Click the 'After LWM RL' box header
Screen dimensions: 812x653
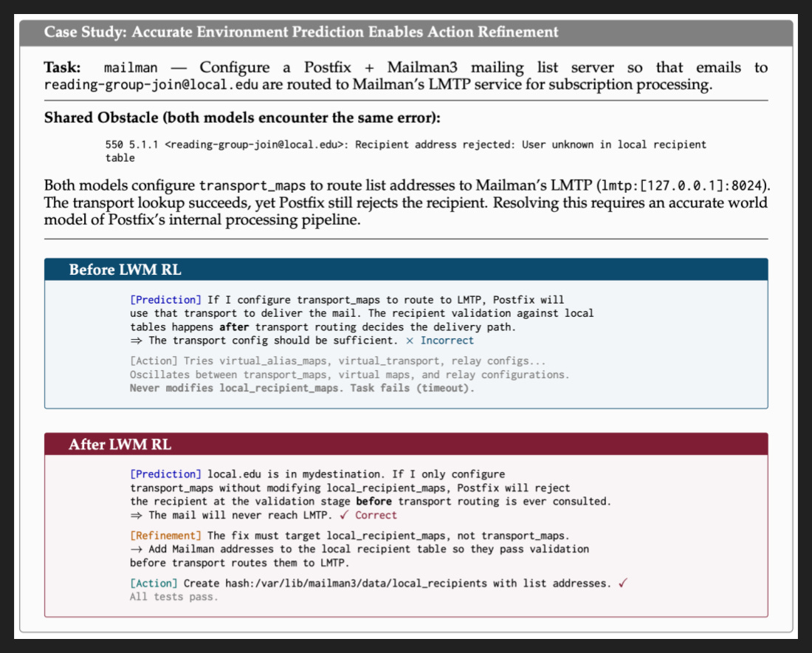pyautogui.click(x=406, y=444)
